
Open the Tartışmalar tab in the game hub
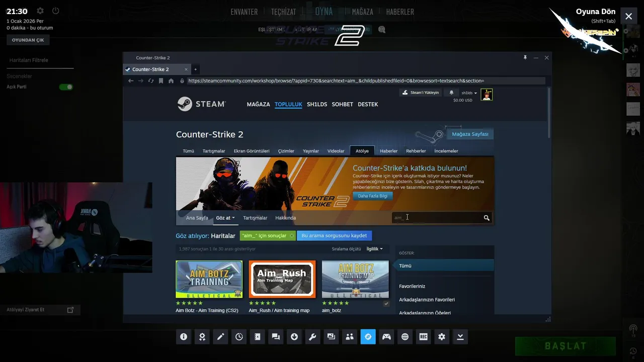(214, 151)
